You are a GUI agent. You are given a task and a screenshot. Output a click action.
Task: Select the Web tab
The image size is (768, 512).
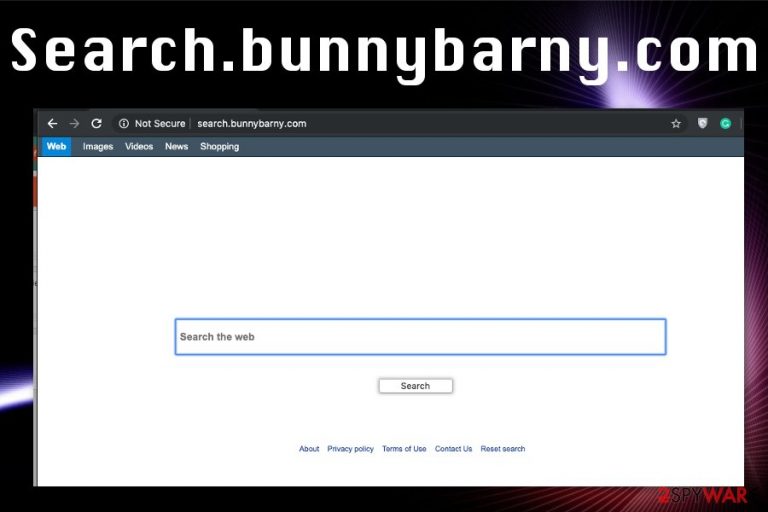[x=56, y=146]
